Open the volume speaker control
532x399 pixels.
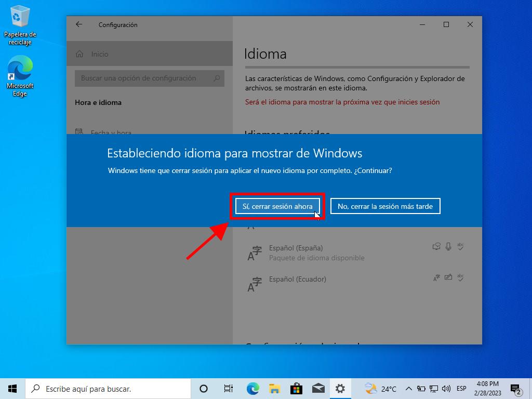[x=446, y=389]
